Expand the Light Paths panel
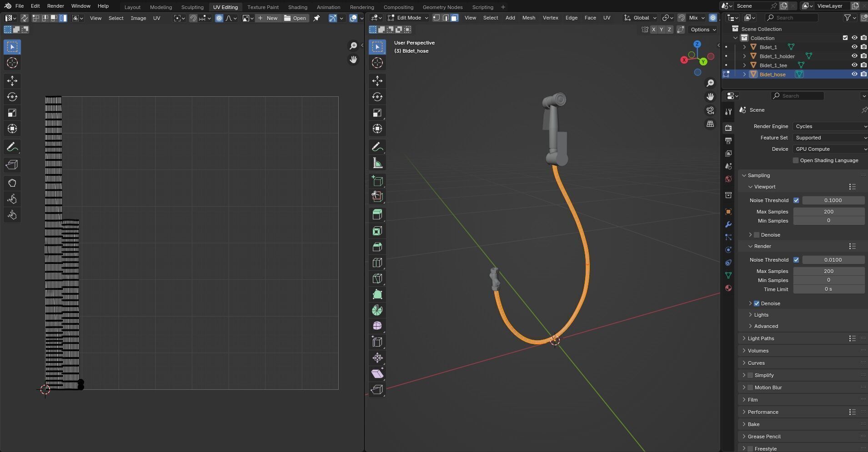868x452 pixels. pyautogui.click(x=761, y=338)
